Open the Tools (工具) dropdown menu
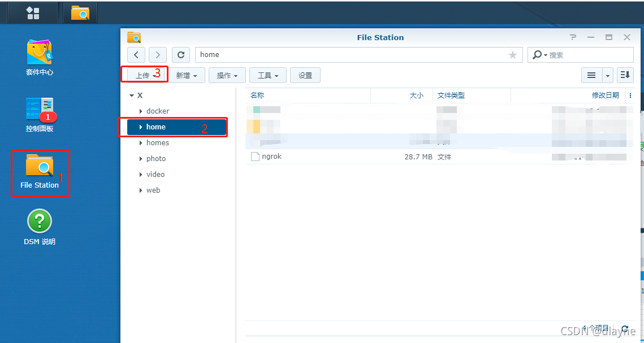 pyautogui.click(x=268, y=75)
